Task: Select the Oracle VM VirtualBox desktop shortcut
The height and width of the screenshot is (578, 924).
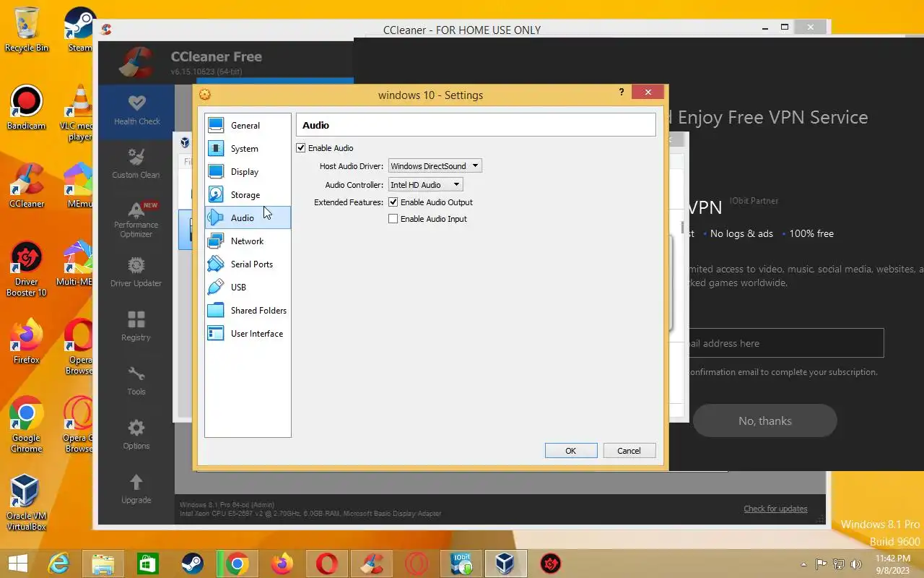Action: (27, 503)
